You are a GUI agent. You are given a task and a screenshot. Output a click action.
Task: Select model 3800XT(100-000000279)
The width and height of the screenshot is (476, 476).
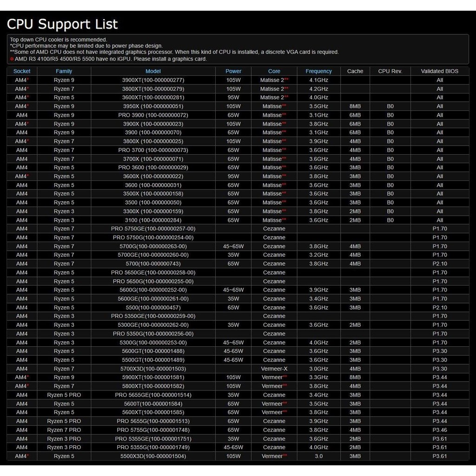tap(153, 89)
